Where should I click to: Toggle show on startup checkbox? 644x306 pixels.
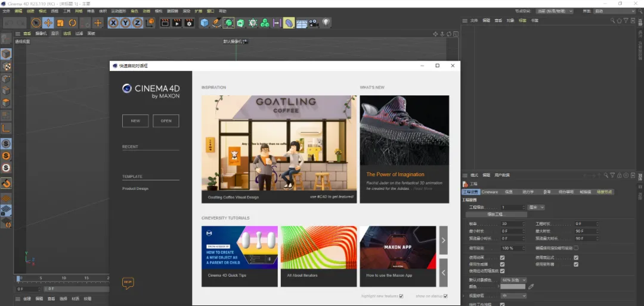coord(445,296)
